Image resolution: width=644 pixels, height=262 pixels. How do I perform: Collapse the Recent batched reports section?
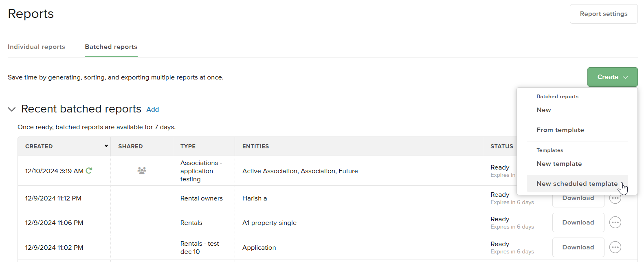pyautogui.click(x=12, y=109)
